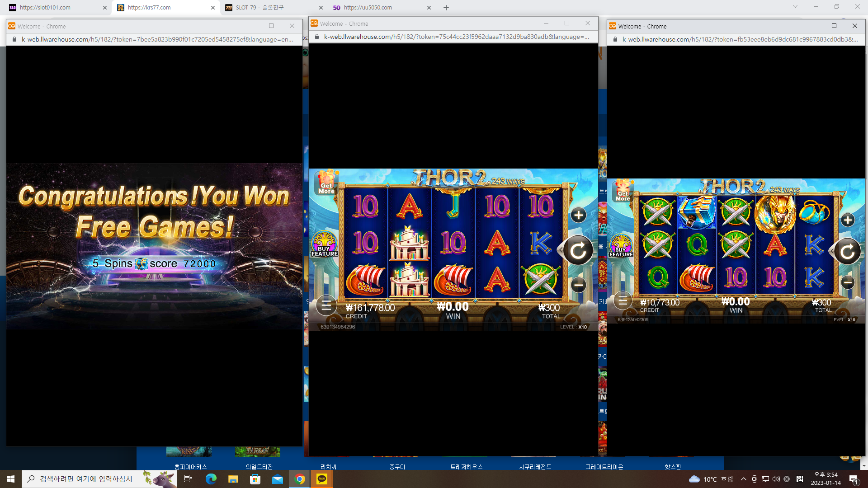Open the Windows Start menu
The height and width of the screenshot is (488, 868).
point(11,479)
